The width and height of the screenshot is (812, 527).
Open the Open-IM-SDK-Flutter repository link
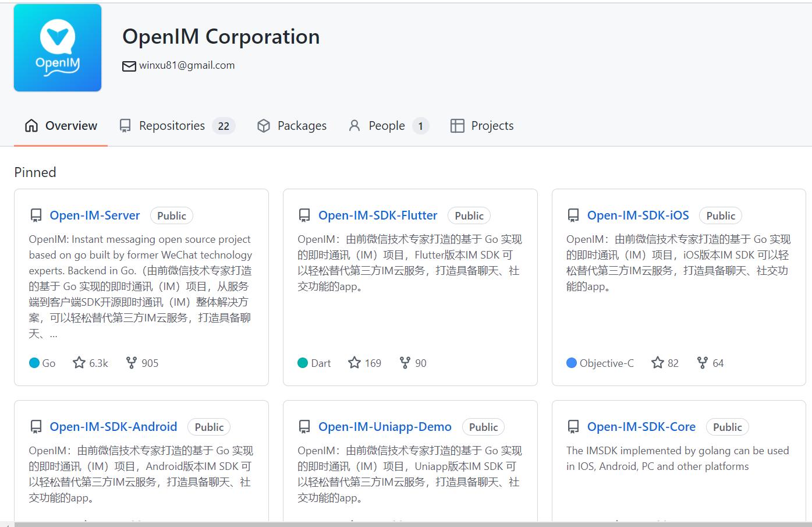point(378,215)
